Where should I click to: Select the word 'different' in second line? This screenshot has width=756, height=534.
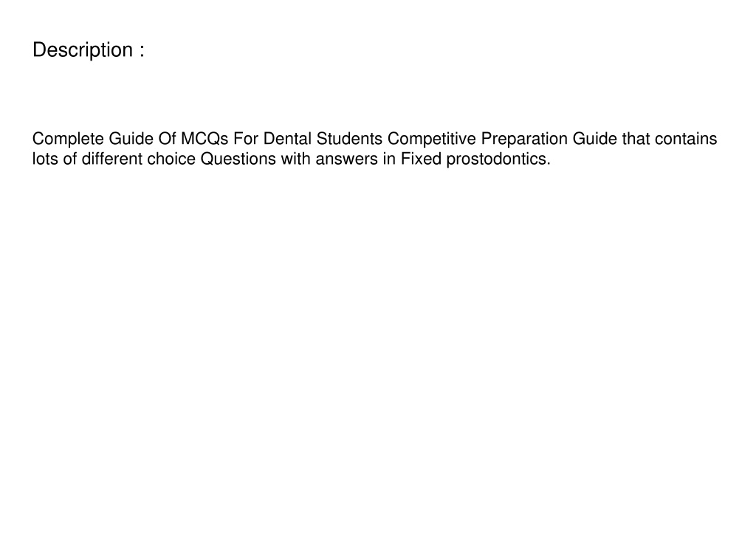pos(112,159)
